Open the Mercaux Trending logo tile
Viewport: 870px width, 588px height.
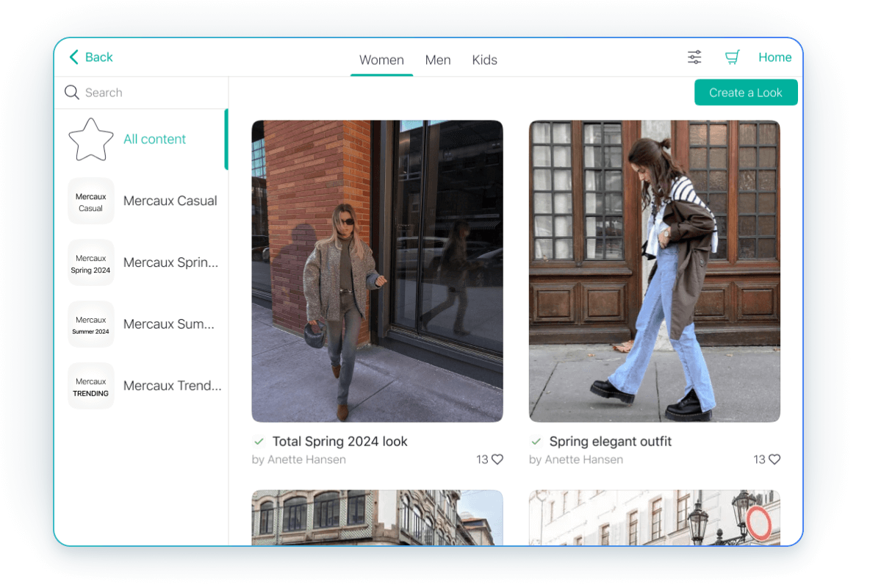pos(91,387)
